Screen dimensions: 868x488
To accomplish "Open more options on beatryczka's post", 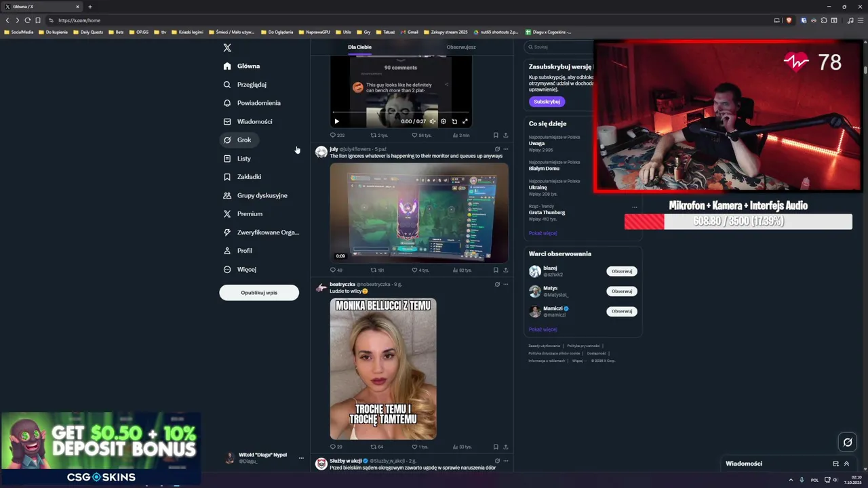I will coord(506,284).
